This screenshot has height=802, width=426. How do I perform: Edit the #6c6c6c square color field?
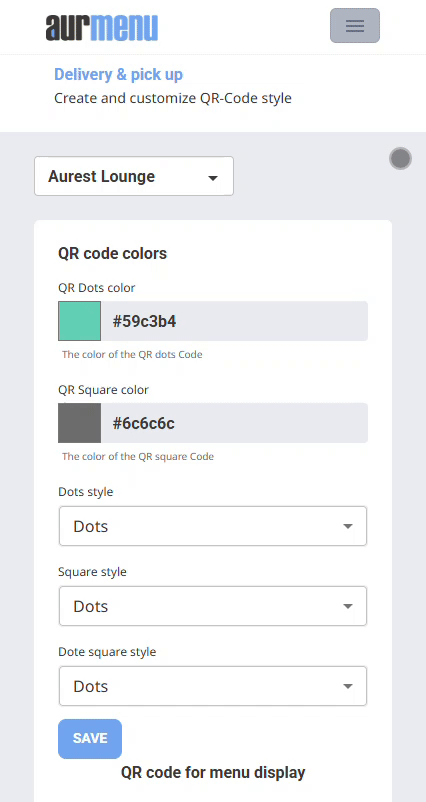234,423
